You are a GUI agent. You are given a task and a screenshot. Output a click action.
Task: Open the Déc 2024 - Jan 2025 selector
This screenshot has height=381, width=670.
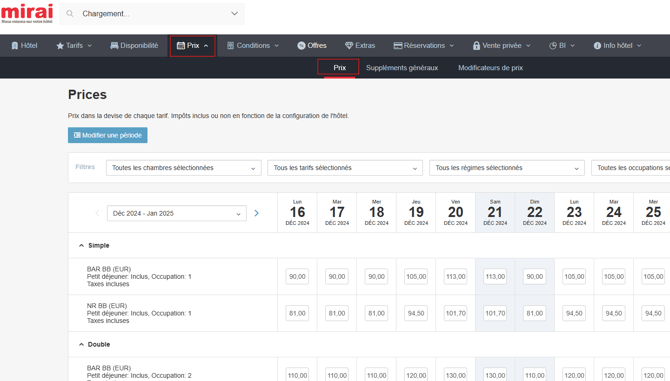(x=176, y=213)
